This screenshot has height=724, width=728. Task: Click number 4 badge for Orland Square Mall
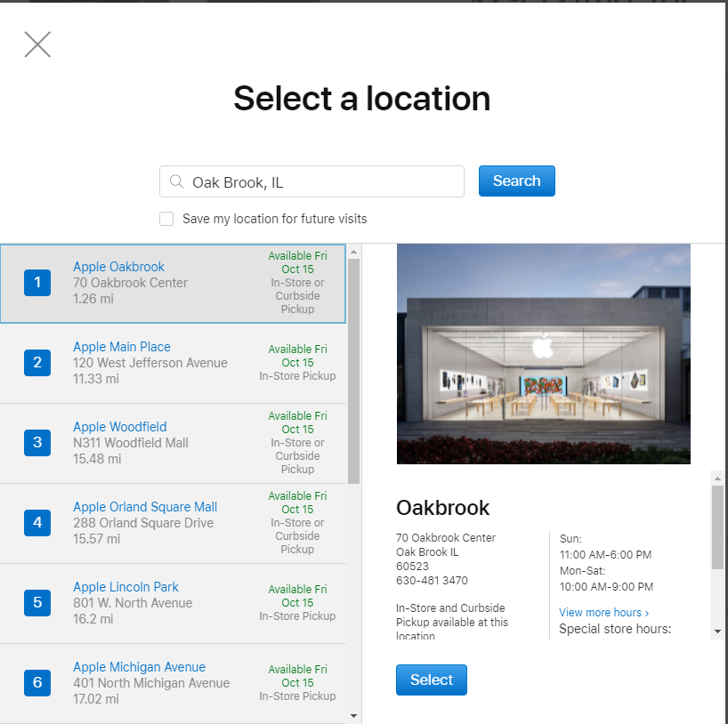(x=37, y=522)
